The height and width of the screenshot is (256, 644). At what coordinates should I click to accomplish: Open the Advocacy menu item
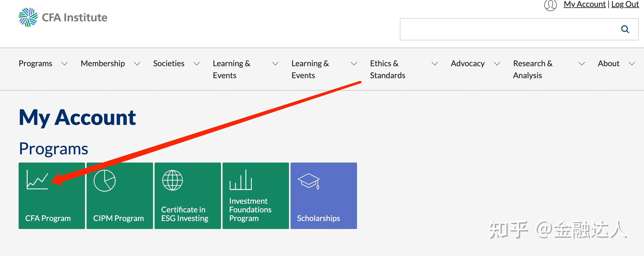(467, 64)
